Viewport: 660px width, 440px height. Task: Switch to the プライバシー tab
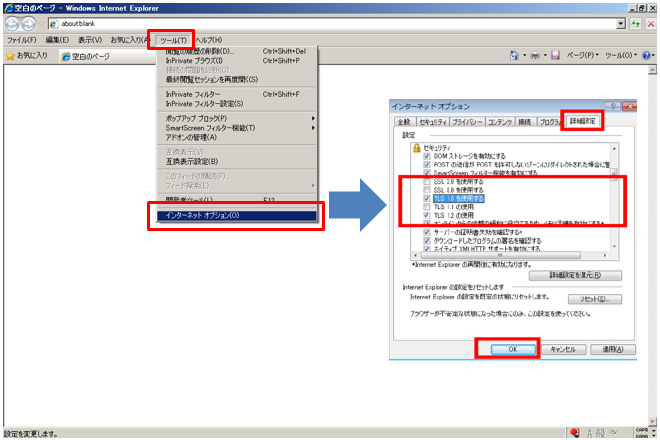[467, 122]
